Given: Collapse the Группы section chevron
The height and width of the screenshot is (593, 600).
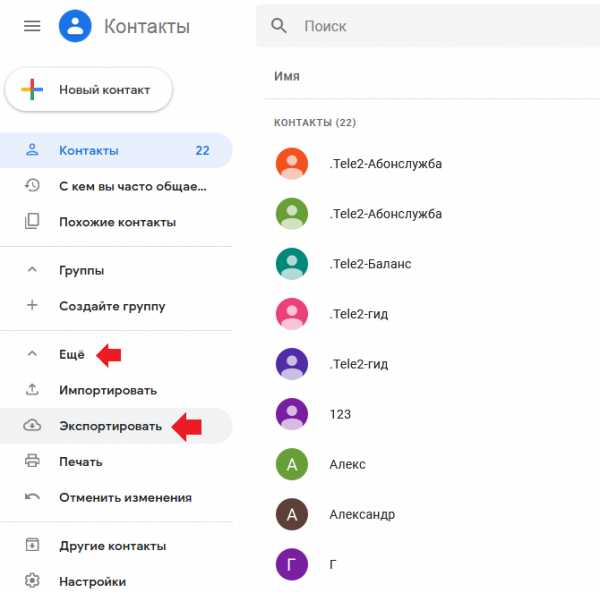Looking at the screenshot, I should coord(32,270).
